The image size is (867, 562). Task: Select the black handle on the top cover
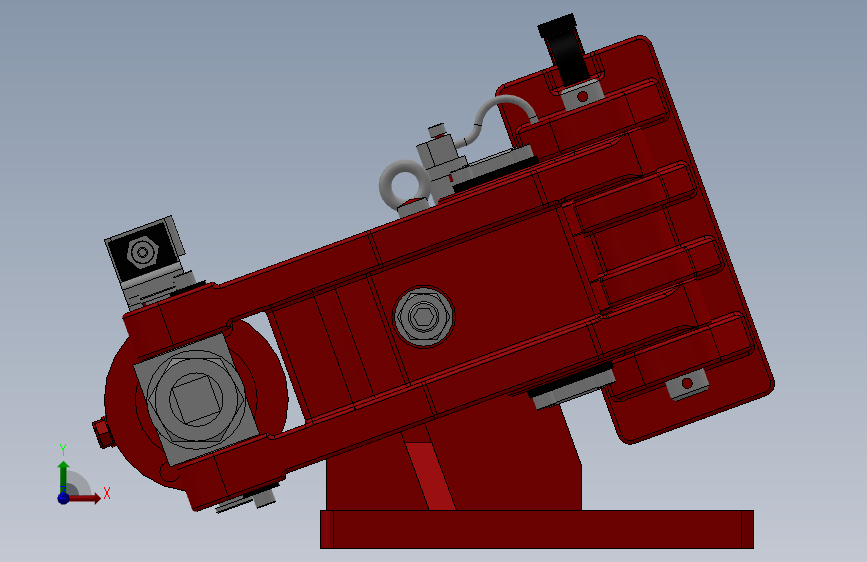[563, 50]
